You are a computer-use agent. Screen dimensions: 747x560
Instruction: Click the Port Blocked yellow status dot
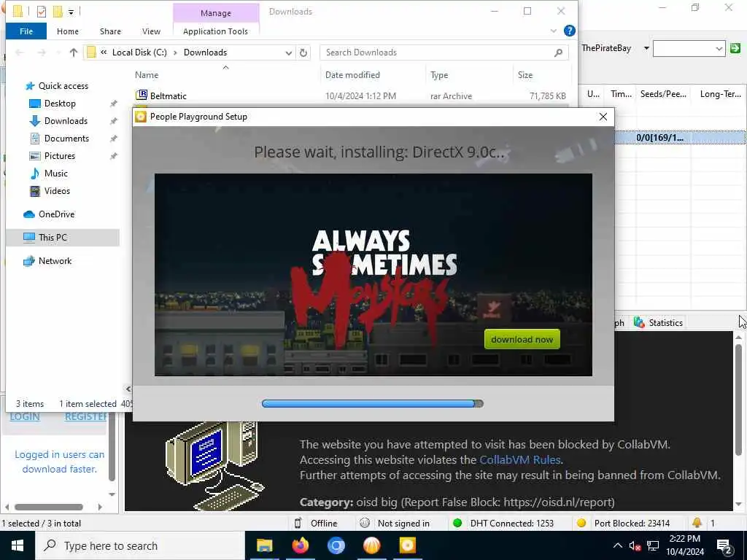[581, 524]
